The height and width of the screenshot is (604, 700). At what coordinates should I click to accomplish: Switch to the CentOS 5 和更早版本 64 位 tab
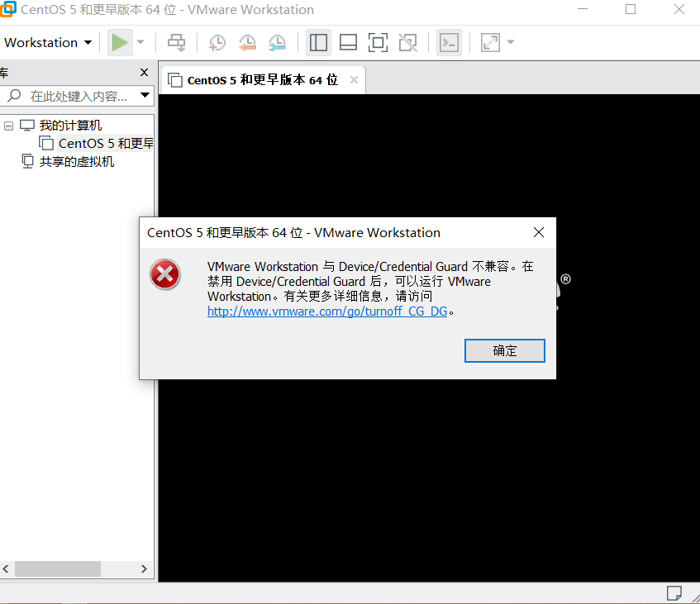coord(262,80)
